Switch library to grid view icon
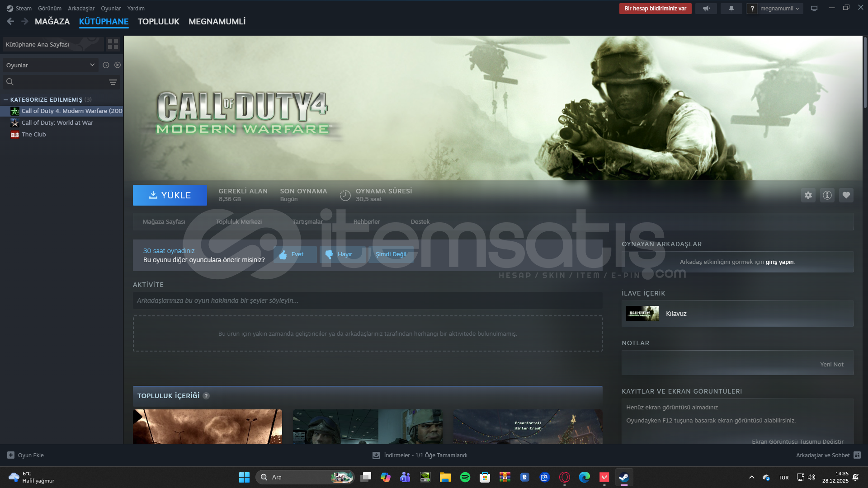 pyautogui.click(x=113, y=44)
